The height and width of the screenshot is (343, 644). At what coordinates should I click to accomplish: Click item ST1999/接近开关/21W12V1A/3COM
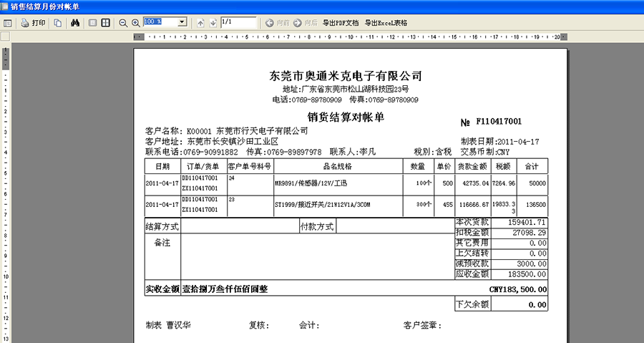(323, 205)
